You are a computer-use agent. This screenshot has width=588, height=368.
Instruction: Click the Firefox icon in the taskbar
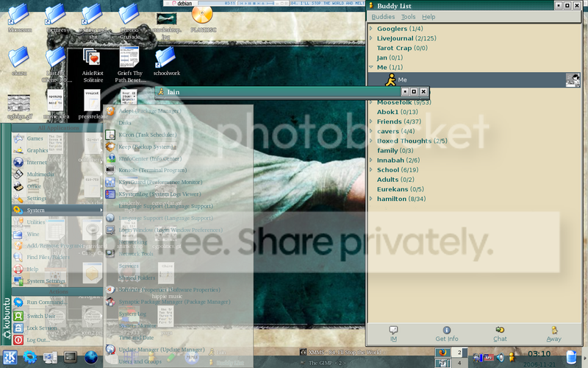click(x=442, y=353)
